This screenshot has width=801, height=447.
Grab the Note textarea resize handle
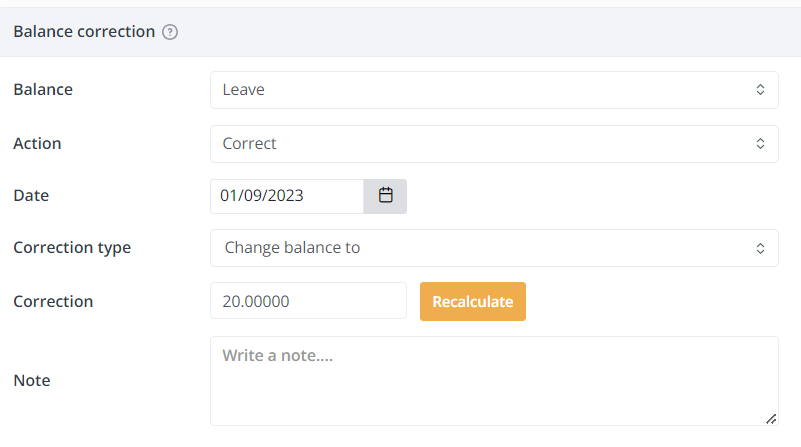[x=771, y=419]
